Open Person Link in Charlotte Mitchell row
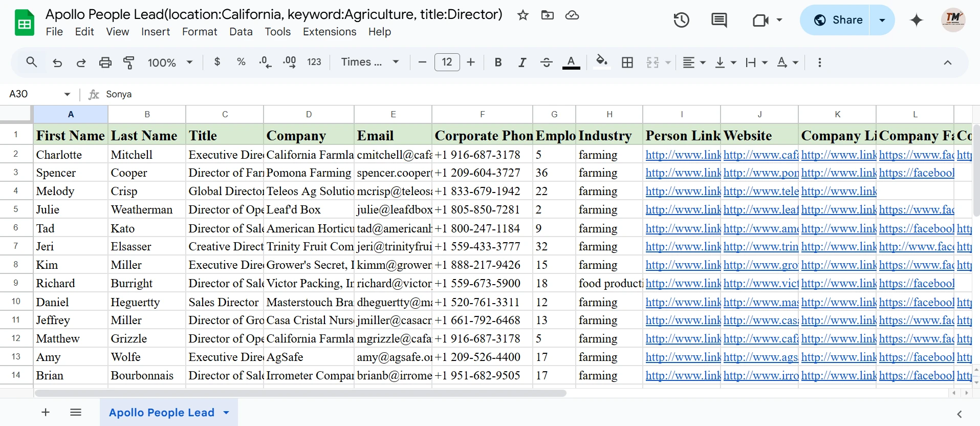Screen dimensions: 980x426 tap(683, 155)
